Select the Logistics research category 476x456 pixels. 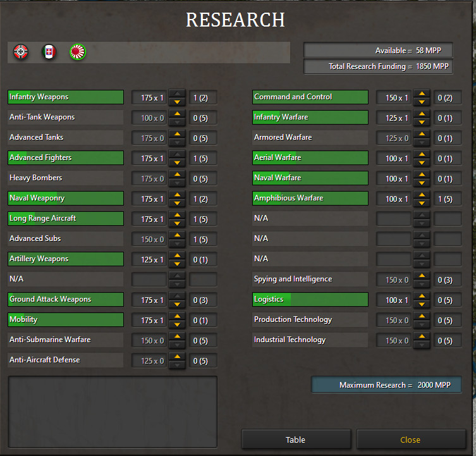pos(310,299)
